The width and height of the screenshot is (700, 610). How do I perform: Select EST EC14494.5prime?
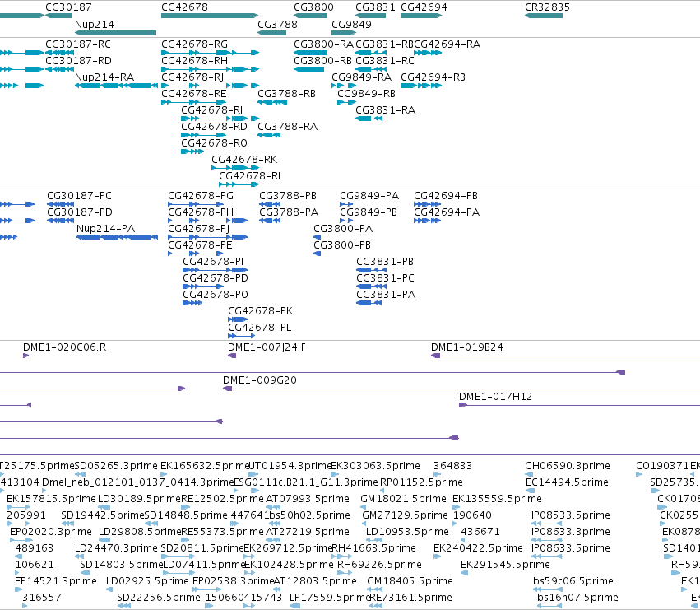tap(567, 482)
